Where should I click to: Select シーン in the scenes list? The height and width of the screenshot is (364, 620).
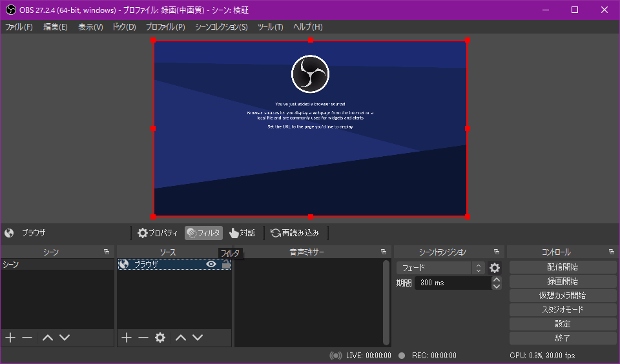point(57,264)
